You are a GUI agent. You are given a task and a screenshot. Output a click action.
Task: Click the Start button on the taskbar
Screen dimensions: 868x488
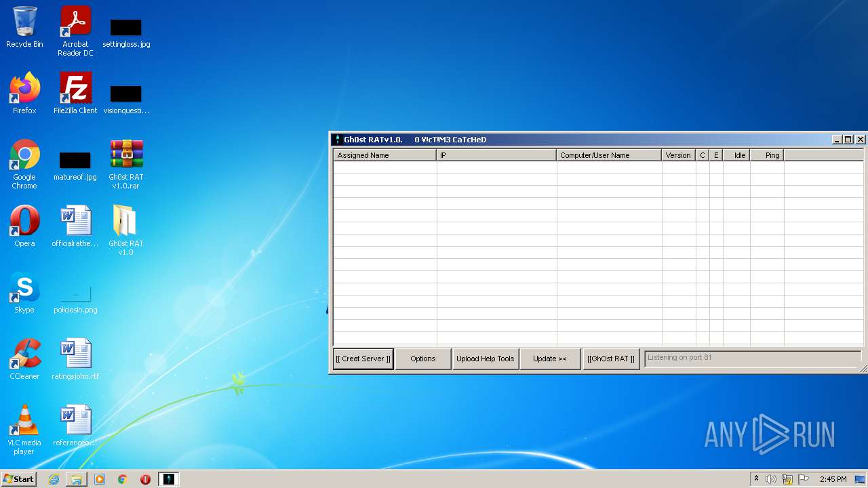click(19, 479)
